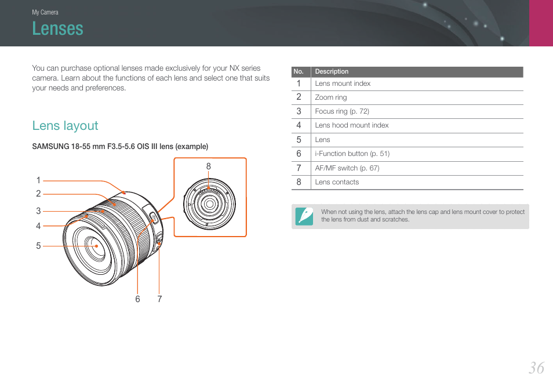This screenshot has width=553, height=392.
Task: Click diagram label number 7
Action: (159, 299)
